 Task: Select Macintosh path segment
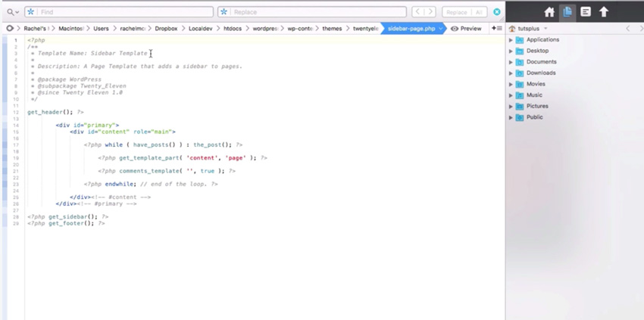pos(71,28)
